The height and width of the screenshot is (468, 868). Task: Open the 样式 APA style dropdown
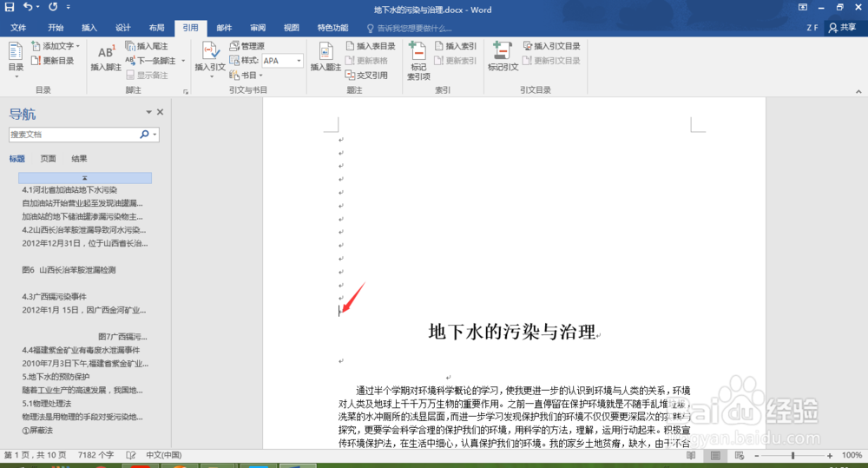299,61
